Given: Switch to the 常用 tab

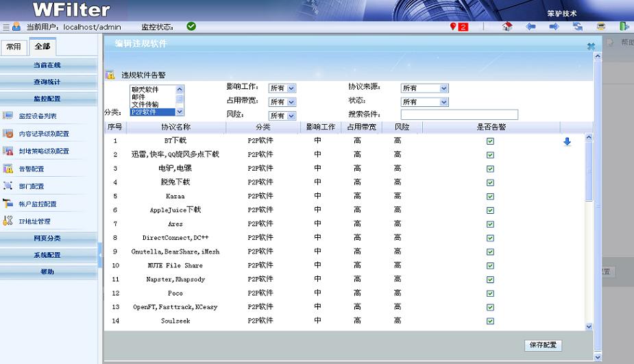Looking at the screenshot, I should point(14,47).
